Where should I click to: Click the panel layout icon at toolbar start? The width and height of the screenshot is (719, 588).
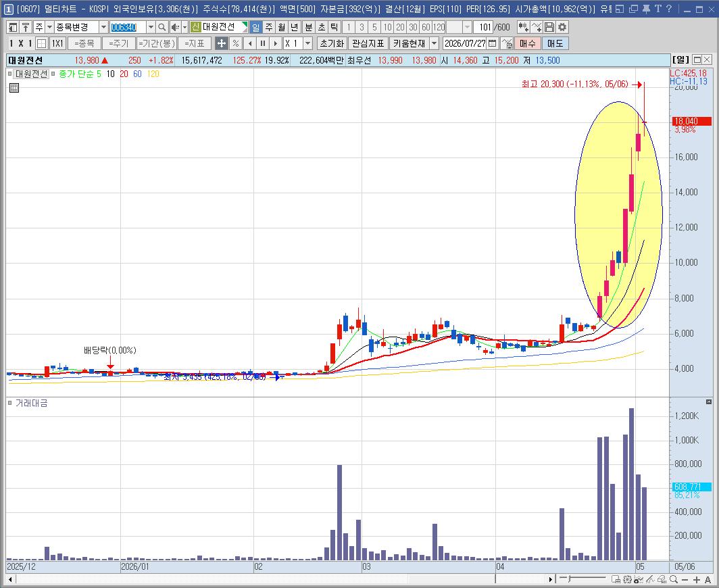point(13,28)
